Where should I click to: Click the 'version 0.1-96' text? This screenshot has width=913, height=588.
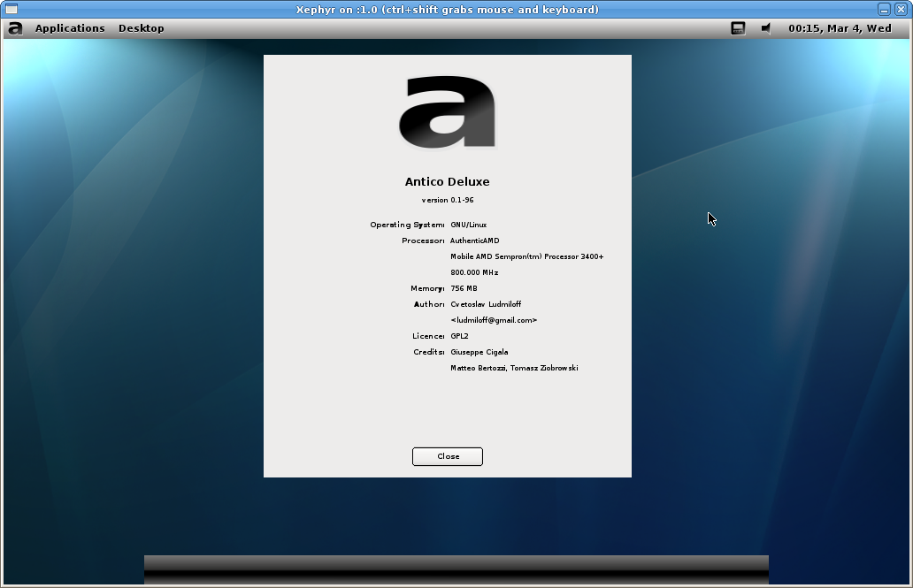point(447,200)
